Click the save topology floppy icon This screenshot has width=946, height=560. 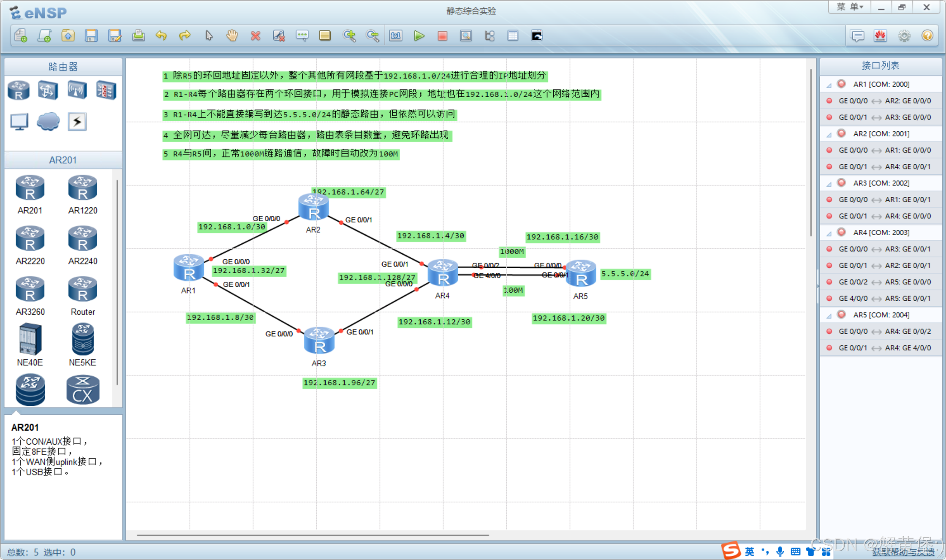pyautogui.click(x=91, y=36)
